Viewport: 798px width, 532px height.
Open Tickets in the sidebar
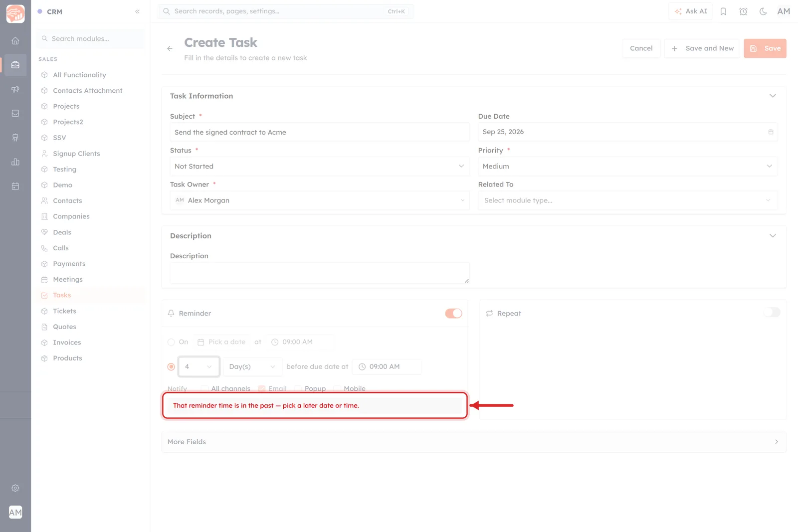[x=64, y=311]
